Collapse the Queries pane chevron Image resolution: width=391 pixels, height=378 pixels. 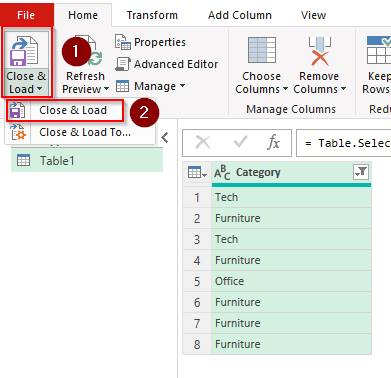165,137
